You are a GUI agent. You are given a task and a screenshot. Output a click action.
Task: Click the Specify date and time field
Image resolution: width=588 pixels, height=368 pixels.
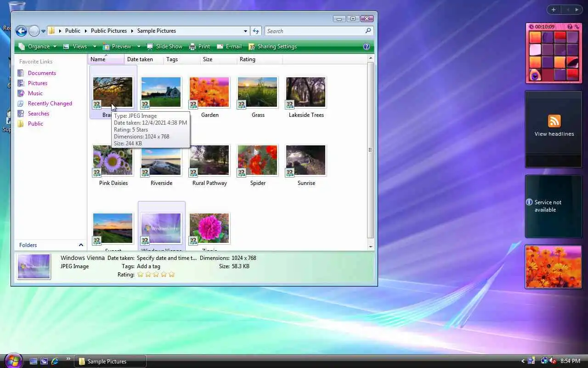[166, 258]
